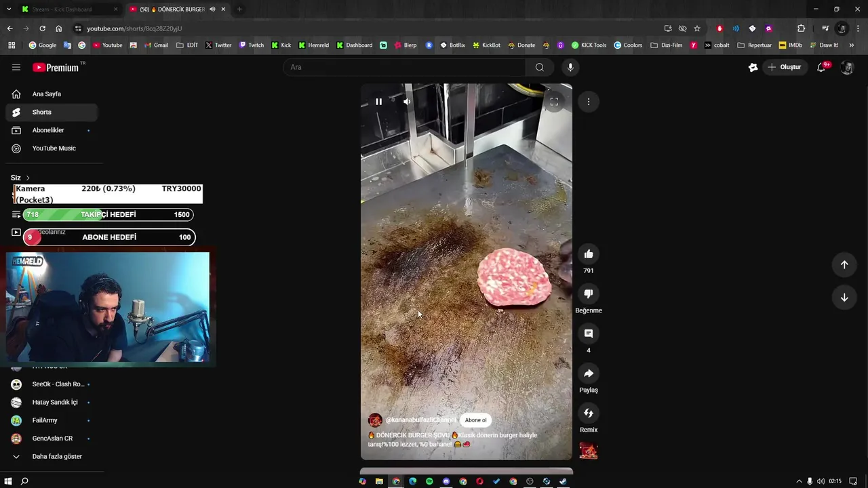
Task: Show more bookmarks with the chevron
Action: (852, 45)
